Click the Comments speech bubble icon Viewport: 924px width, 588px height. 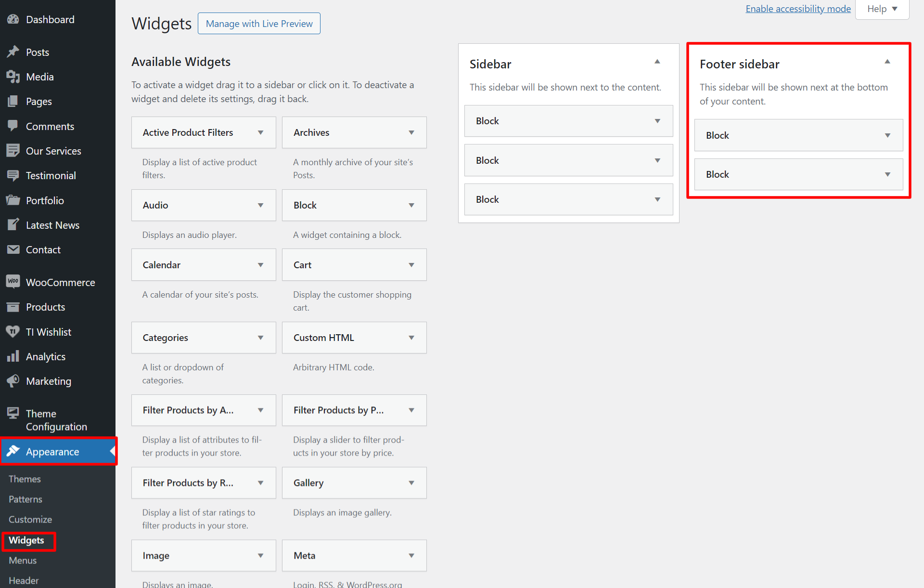point(13,126)
